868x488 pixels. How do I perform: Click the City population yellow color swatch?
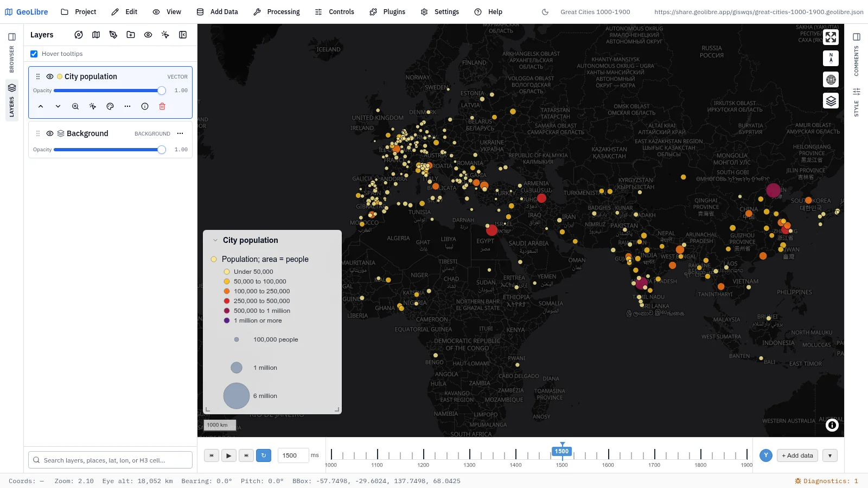pos(60,76)
